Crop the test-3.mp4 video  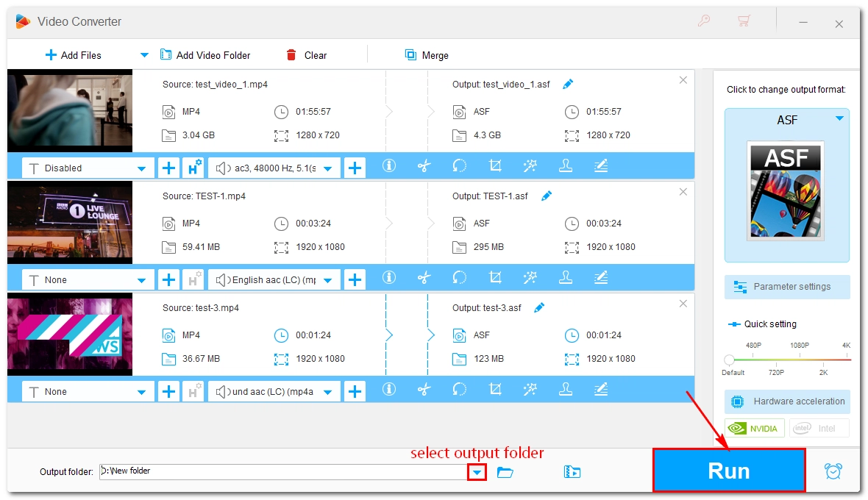495,389
